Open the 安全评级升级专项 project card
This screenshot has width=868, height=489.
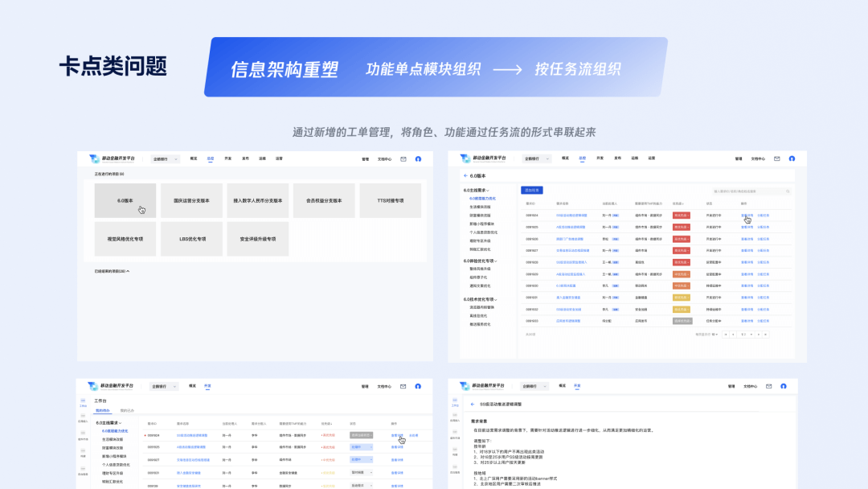pyautogui.click(x=258, y=239)
